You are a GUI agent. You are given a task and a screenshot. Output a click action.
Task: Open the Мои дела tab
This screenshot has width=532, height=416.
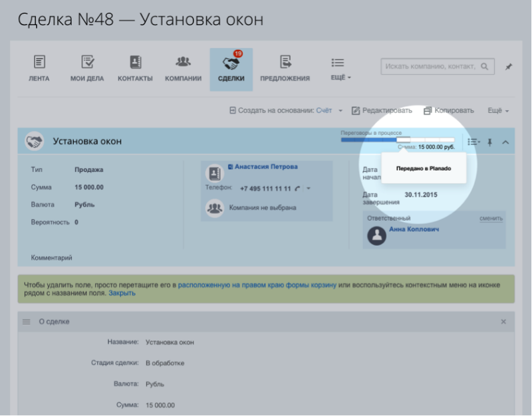87,69
